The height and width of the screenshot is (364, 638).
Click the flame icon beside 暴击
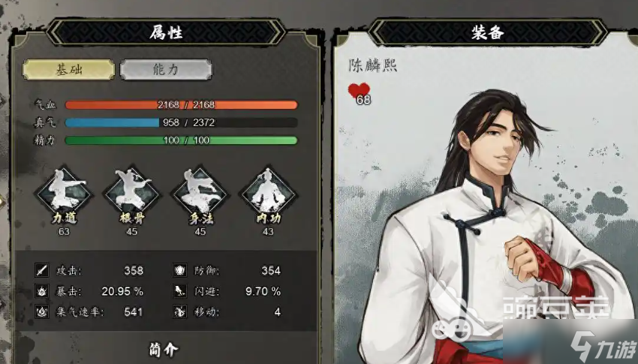click(x=42, y=291)
